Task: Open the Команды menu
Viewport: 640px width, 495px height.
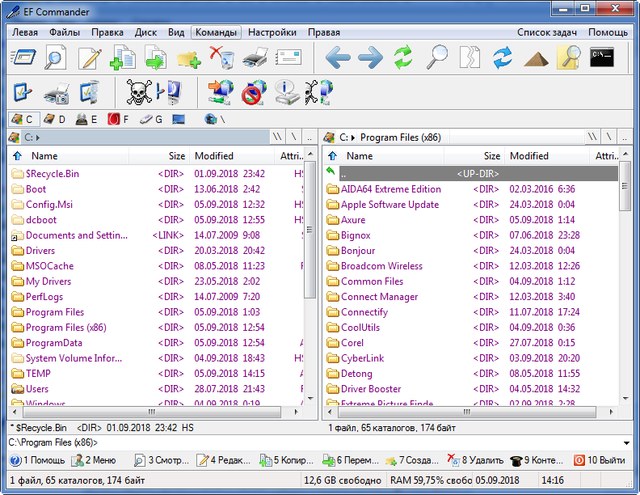Action: pos(214,32)
